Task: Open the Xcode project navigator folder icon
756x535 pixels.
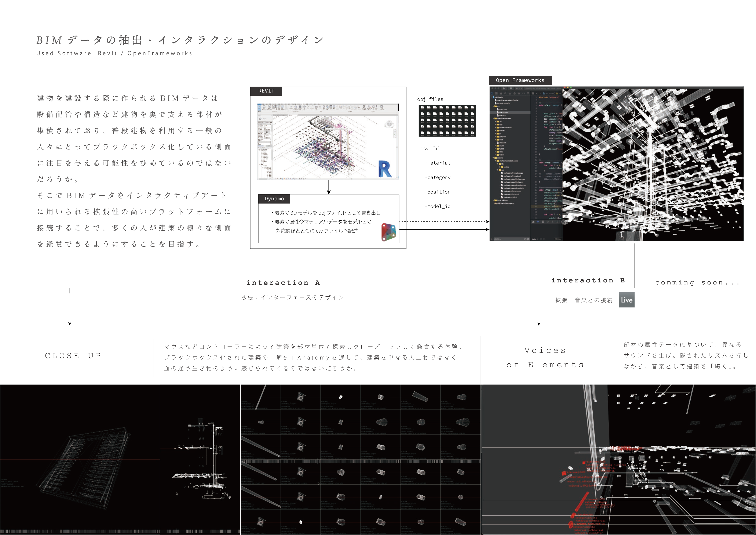Action: pos(492,94)
